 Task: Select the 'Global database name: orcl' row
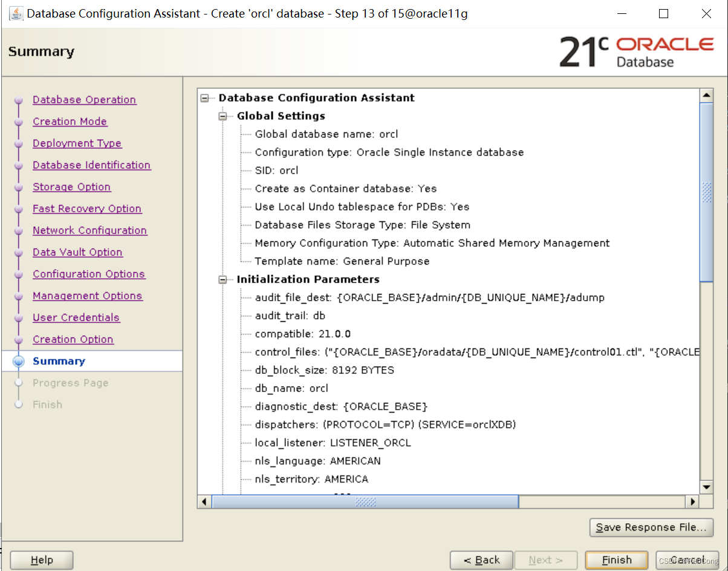(x=327, y=134)
